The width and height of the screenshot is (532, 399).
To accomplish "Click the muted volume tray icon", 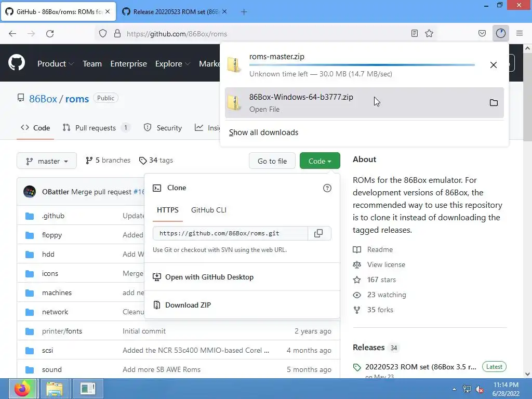I will [480, 389].
